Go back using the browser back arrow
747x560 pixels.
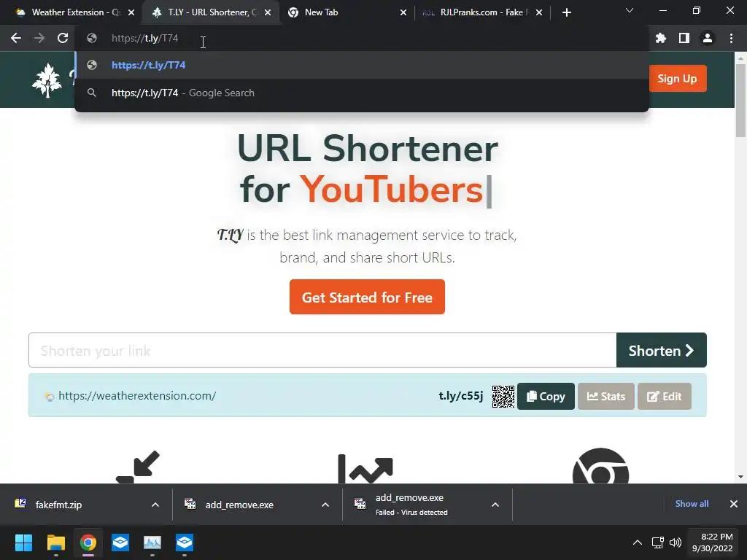(x=16, y=38)
